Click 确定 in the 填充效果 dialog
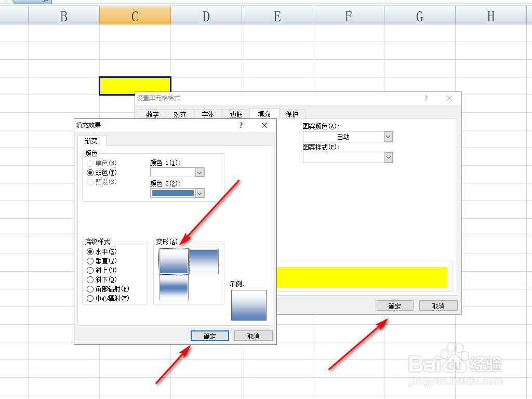532x399 pixels. [x=209, y=335]
